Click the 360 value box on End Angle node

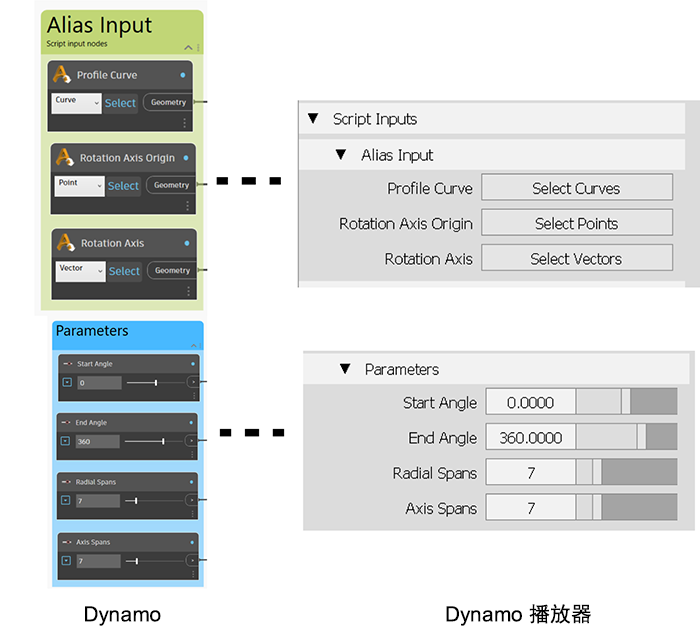98,441
